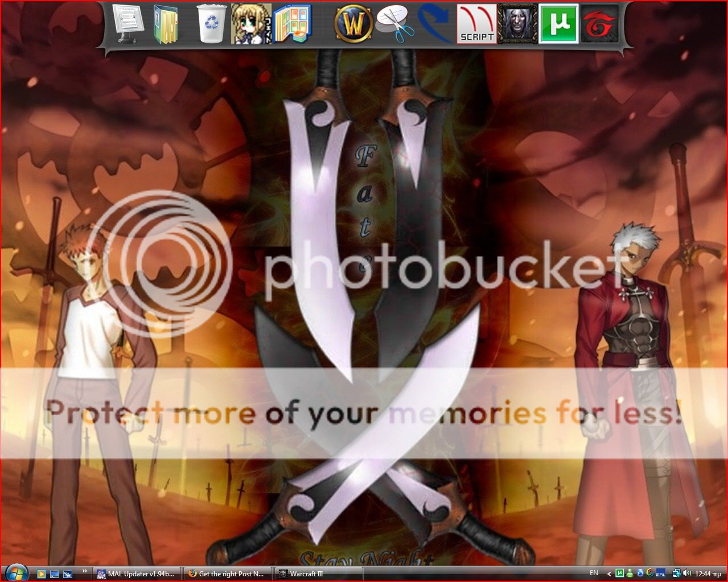Open the Windows Start menu orb

tap(16, 573)
